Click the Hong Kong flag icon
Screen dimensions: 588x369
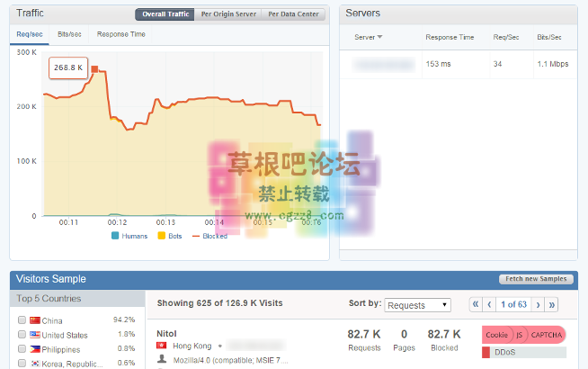pos(161,346)
